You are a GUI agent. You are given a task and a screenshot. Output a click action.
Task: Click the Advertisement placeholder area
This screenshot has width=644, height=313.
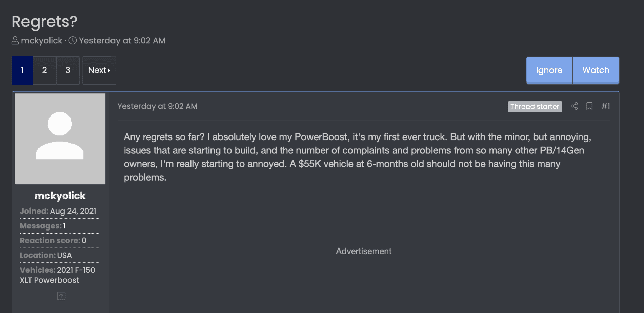click(363, 251)
